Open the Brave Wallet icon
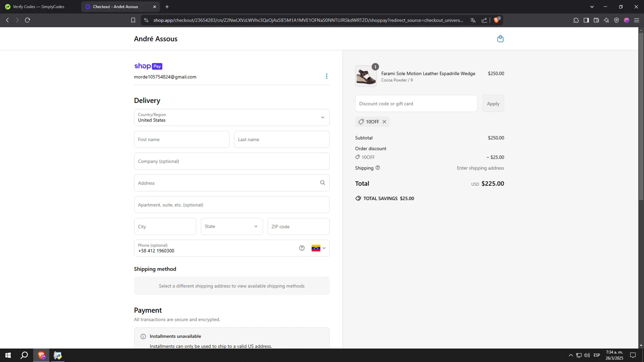The width and height of the screenshot is (644, 362). point(596,20)
